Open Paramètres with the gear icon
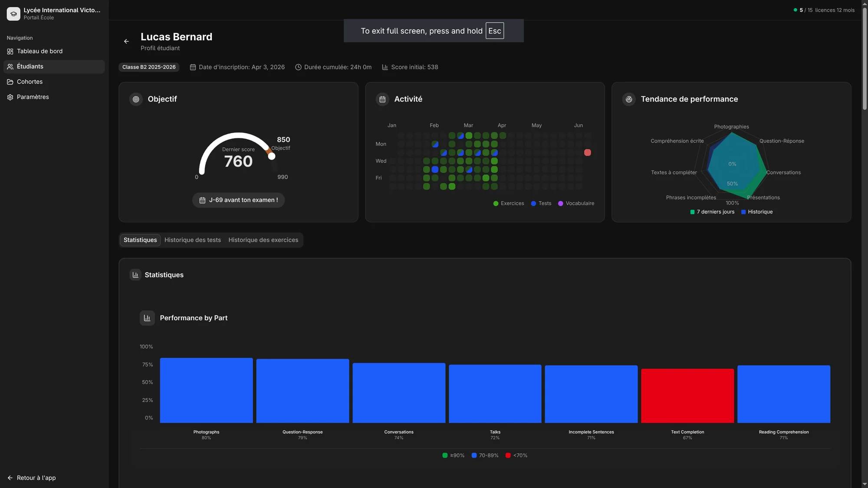Viewport: 868px width, 488px height. (x=10, y=97)
